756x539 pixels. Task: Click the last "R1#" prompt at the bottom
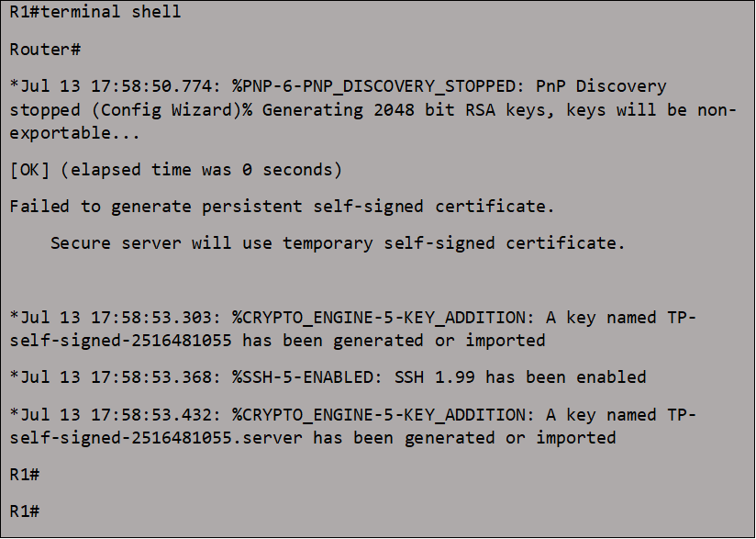25,511
